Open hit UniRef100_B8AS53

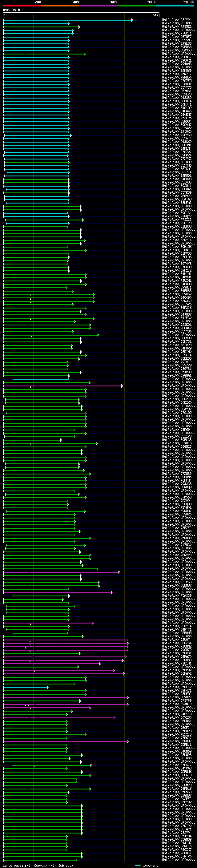176,50
